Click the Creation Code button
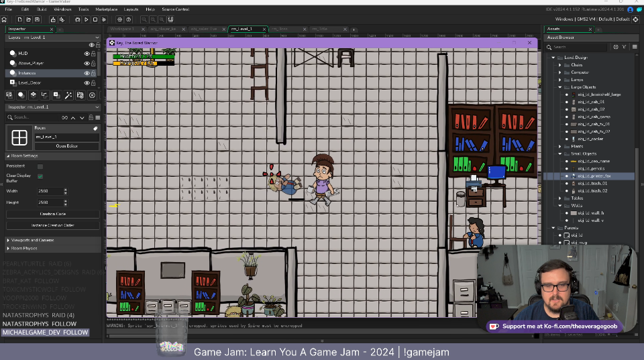Viewport: 644px width, 360px height. [52, 214]
